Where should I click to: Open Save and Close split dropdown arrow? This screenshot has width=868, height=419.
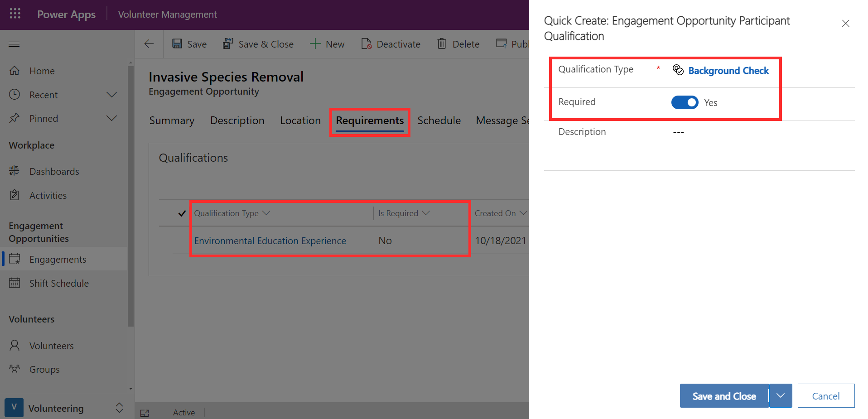point(781,395)
